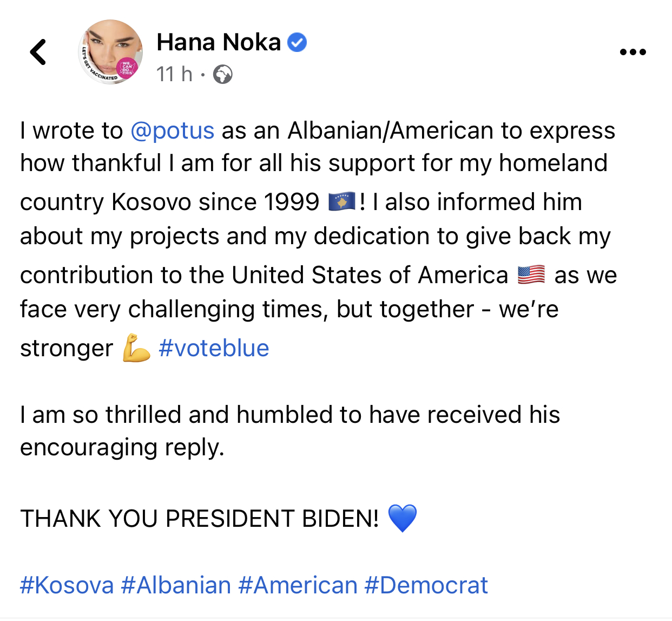Open the Hana Noka profile name
672x621 pixels.
(219, 42)
